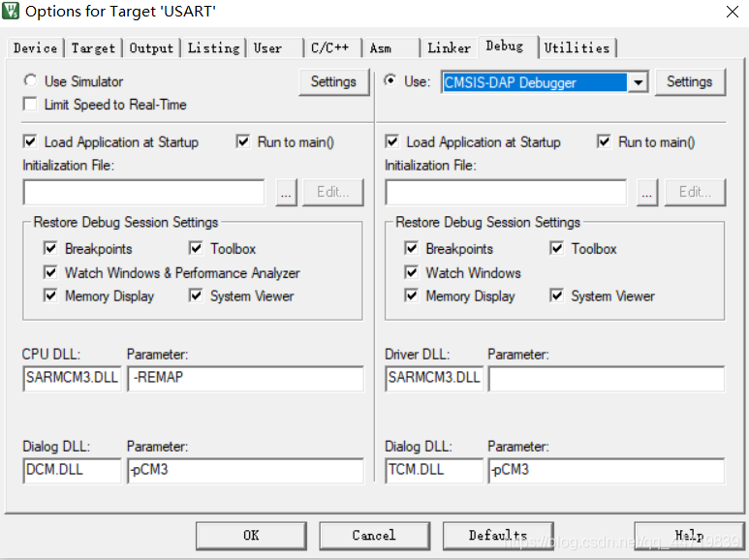Toggle debugger Watch Windows checkbox

(411, 272)
